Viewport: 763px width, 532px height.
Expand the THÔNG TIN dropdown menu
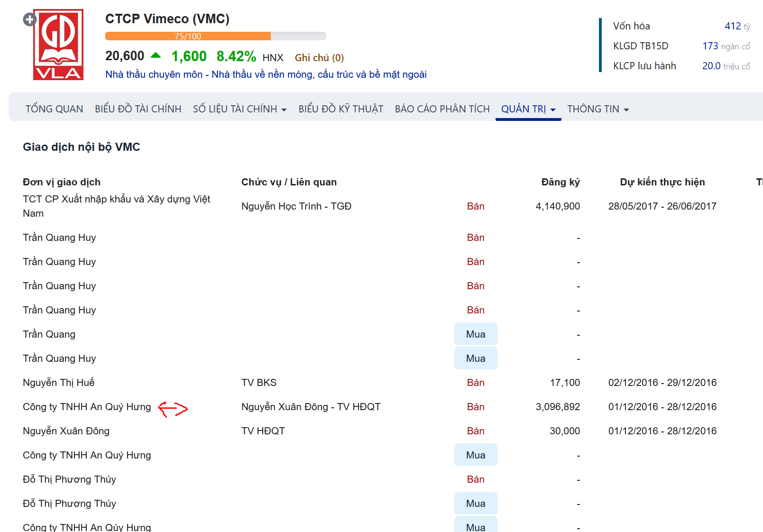pyautogui.click(x=598, y=109)
